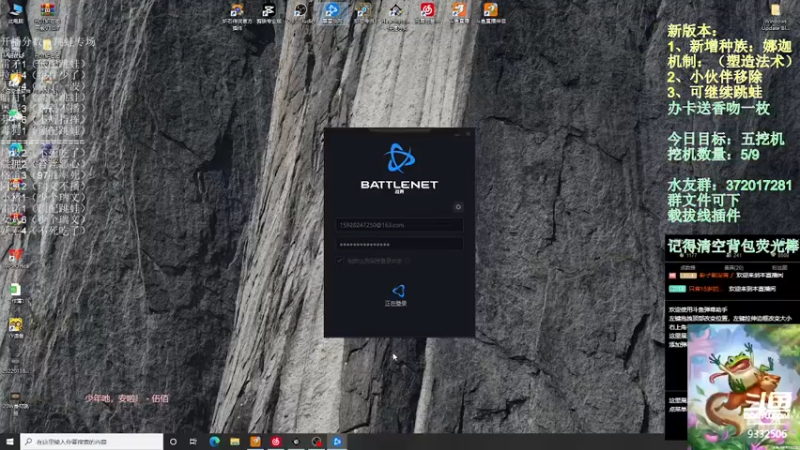Click the 记得清空背包荧光棒 banner text
The image size is (800, 450).
733,247
